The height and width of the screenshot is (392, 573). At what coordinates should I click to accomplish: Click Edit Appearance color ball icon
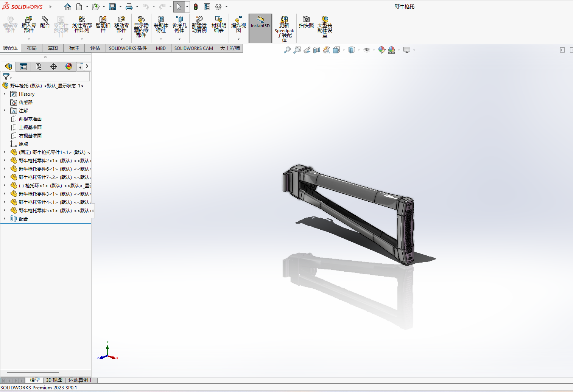coord(382,50)
